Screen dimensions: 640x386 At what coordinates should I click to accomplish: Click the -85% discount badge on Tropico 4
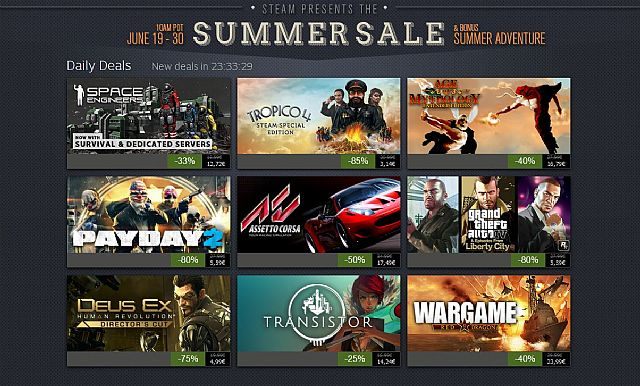(x=358, y=161)
